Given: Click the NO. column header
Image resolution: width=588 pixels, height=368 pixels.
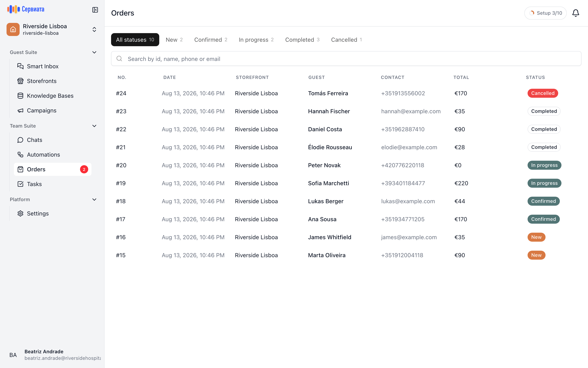Looking at the screenshot, I should [x=122, y=77].
